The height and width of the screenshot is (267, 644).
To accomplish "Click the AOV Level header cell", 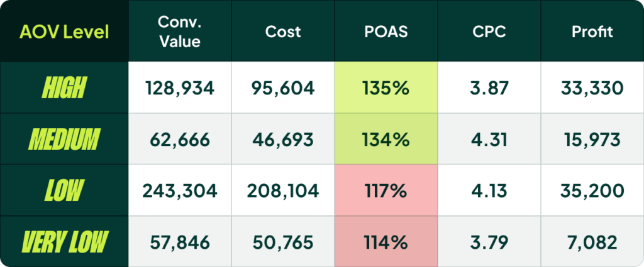I will (65, 31).
